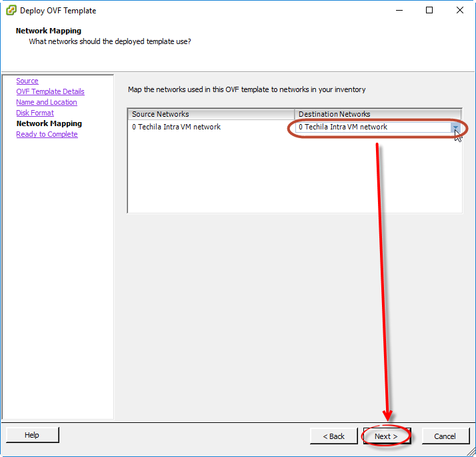Minimize the Deploy OVF Template window
476x457 pixels.
399,11
